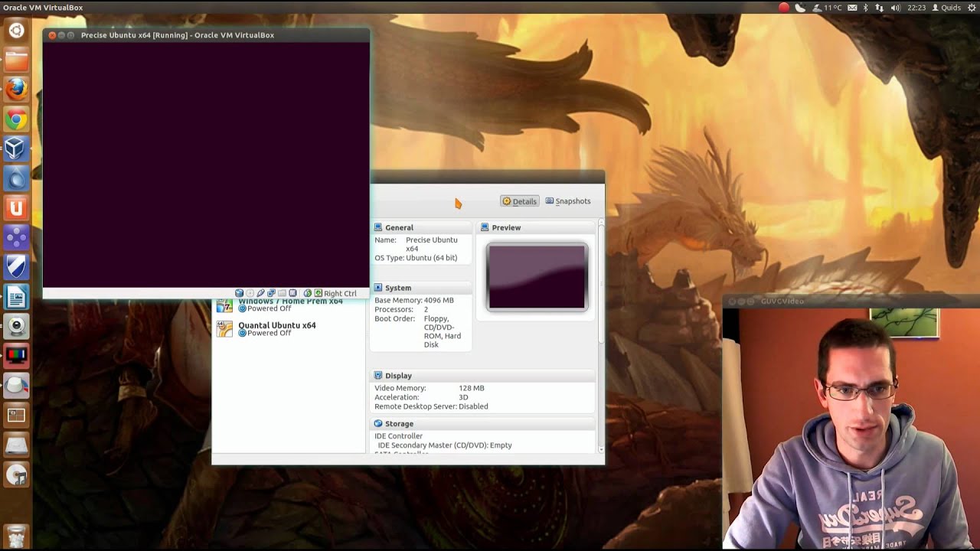Screen dimensions: 980x551
Task: Click the Right Ctrl host key label
Action: click(340, 293)
